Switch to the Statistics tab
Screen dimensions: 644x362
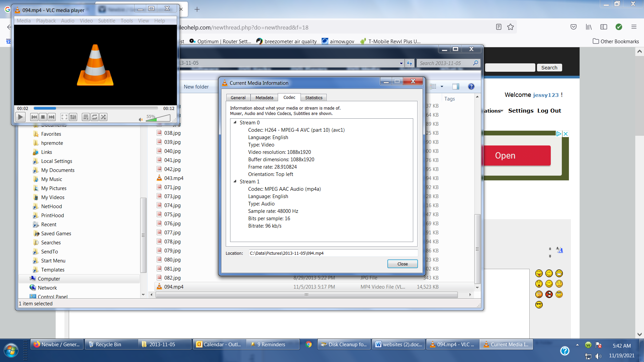pos(314,98)
